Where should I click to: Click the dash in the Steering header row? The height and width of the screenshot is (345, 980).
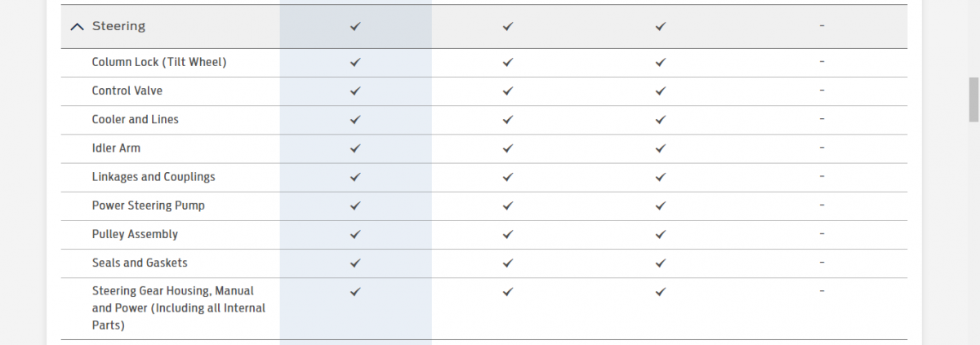(822, 26)
